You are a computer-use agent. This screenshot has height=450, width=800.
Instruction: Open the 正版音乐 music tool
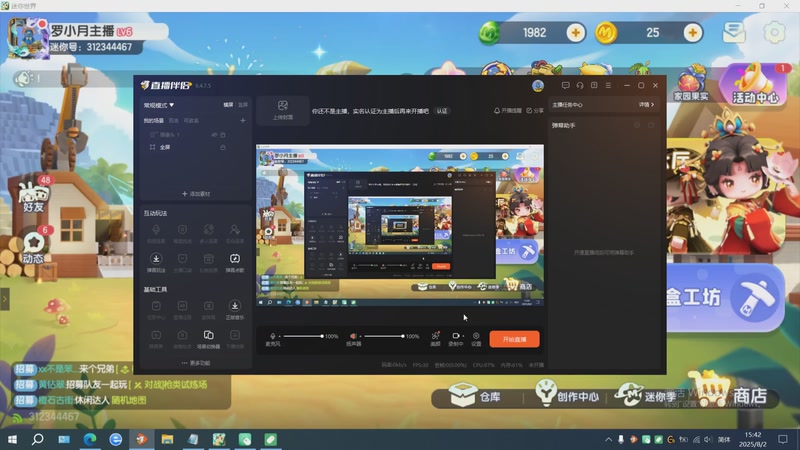(x=234, y=309)
